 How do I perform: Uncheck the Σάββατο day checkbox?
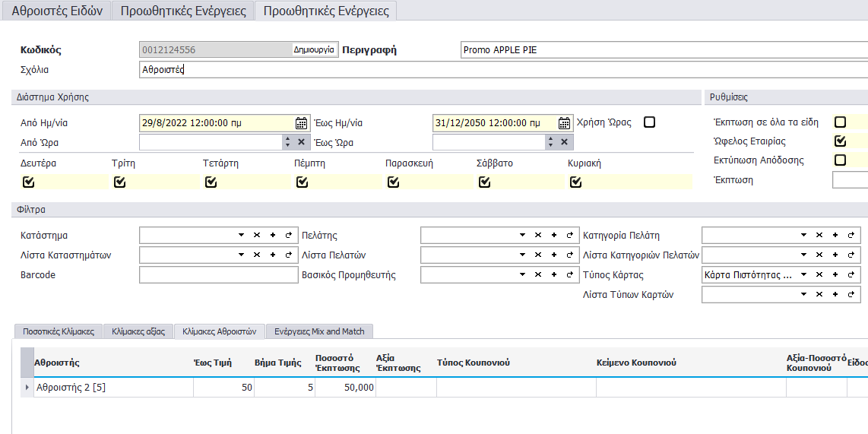coord(484,182)
